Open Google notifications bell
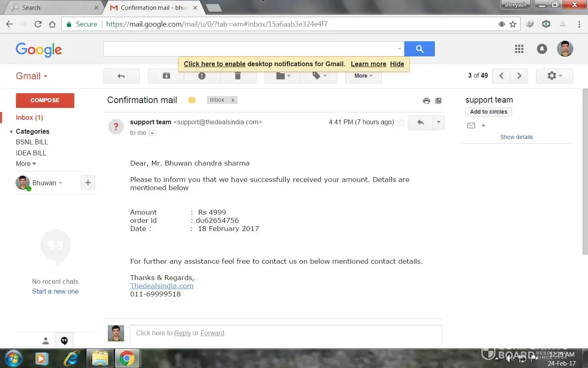This screenshot has width=588, height=368. click(542, 49)
